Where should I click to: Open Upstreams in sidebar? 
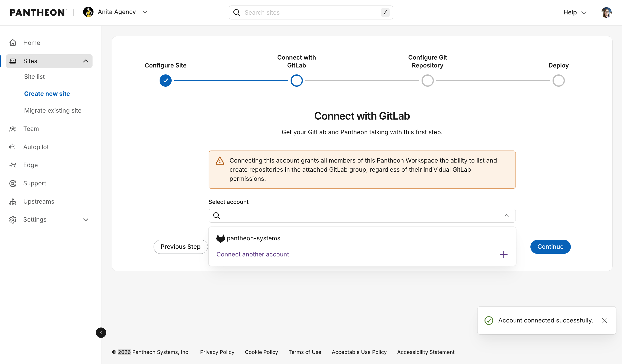click(39, 201)
